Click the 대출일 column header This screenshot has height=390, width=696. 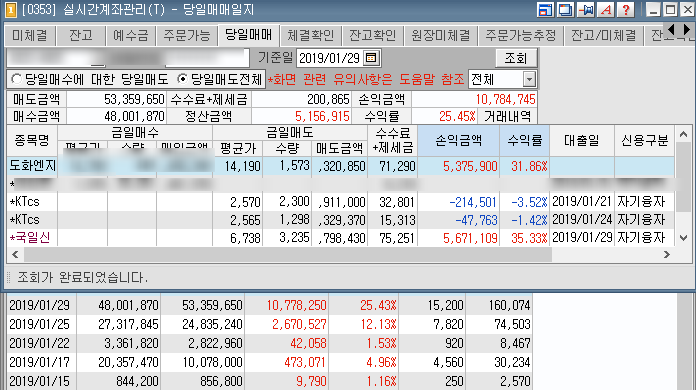click(x=582, y=141)
